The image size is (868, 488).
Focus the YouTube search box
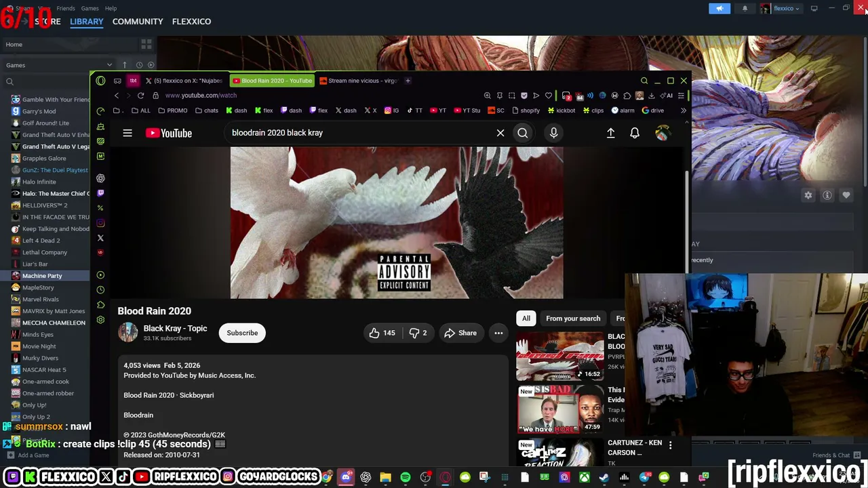pos(359,133)
